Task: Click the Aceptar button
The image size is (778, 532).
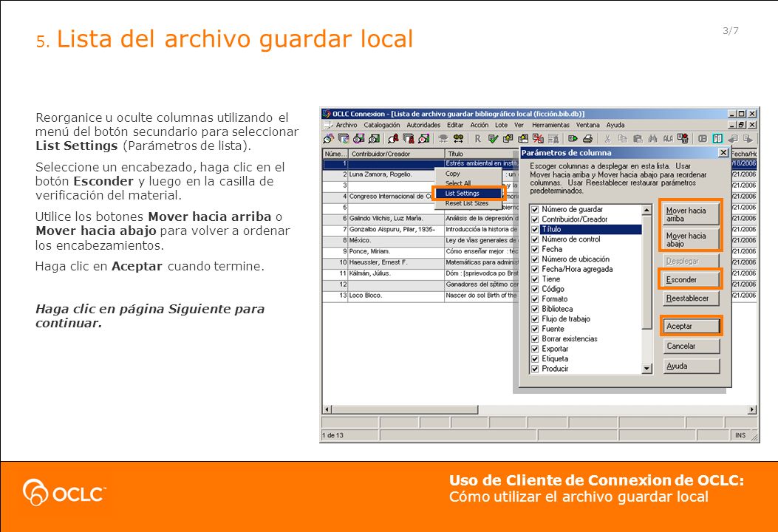Action: tap(691, 326)
